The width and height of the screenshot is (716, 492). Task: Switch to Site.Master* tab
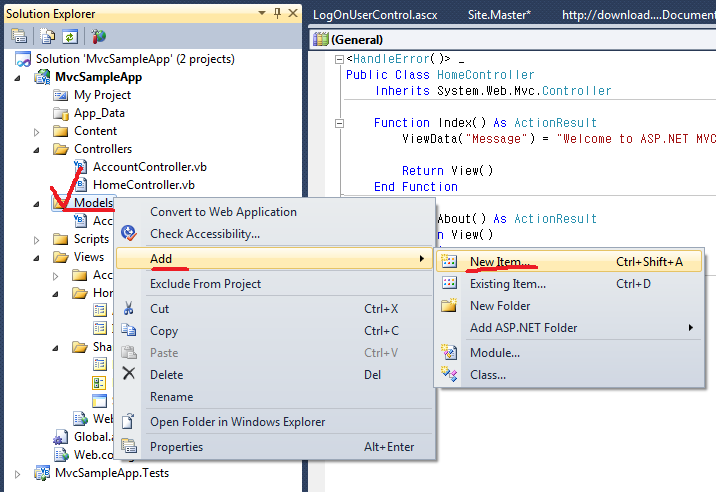(499, 15)
